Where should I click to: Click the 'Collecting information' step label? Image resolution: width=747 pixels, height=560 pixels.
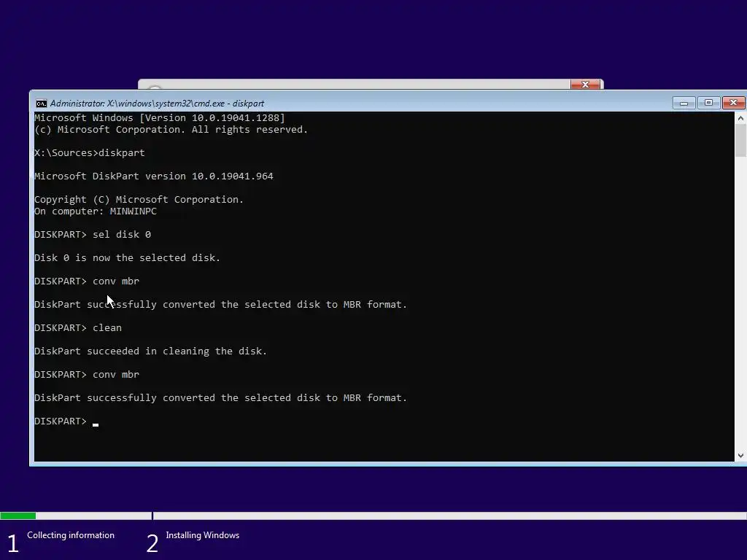(x=71, y=535)
